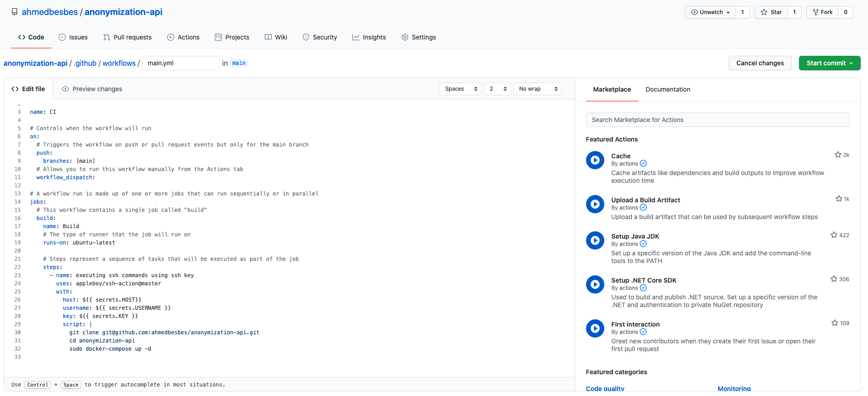Click the star icon for Cache action
The height and width of the screenshot is (396, 868).
pos(838,155)
